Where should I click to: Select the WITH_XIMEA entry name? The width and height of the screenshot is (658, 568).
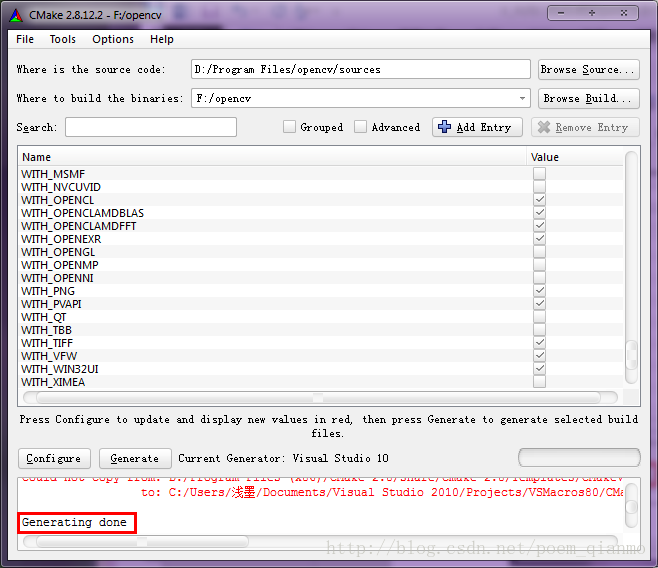pos(53,382)
